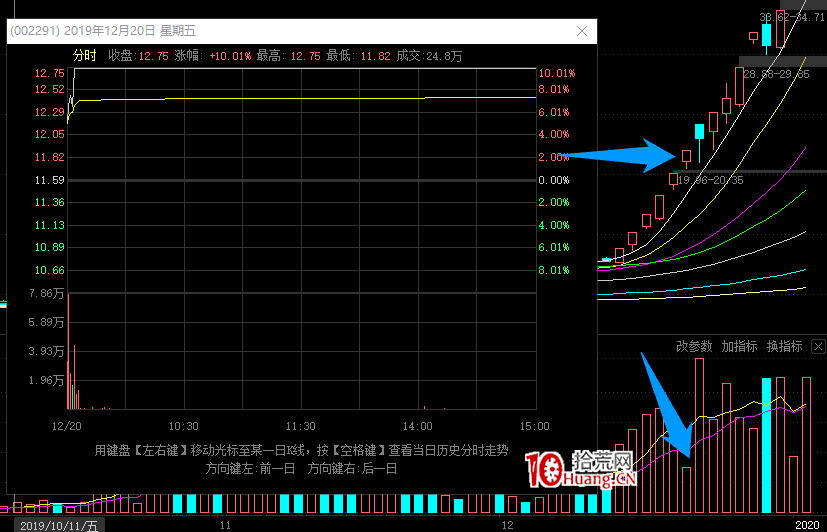Click the 12.75 top price axis label
This screenshot has height=532, width=827.
(x=50, y=73)
